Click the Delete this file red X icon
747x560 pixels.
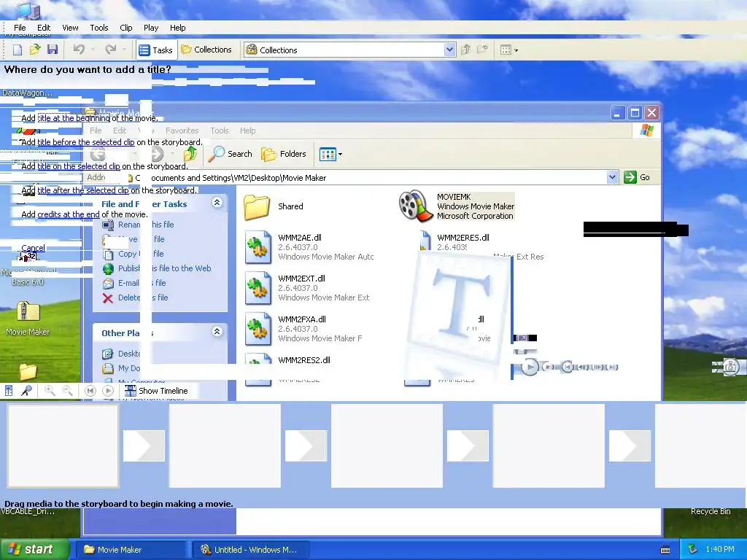click(108, 298)
